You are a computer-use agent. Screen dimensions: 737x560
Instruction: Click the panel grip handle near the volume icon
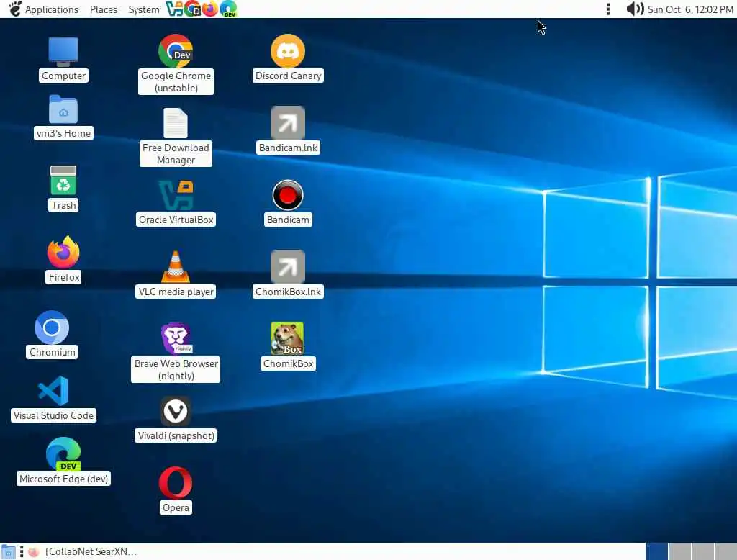(608, 9)
